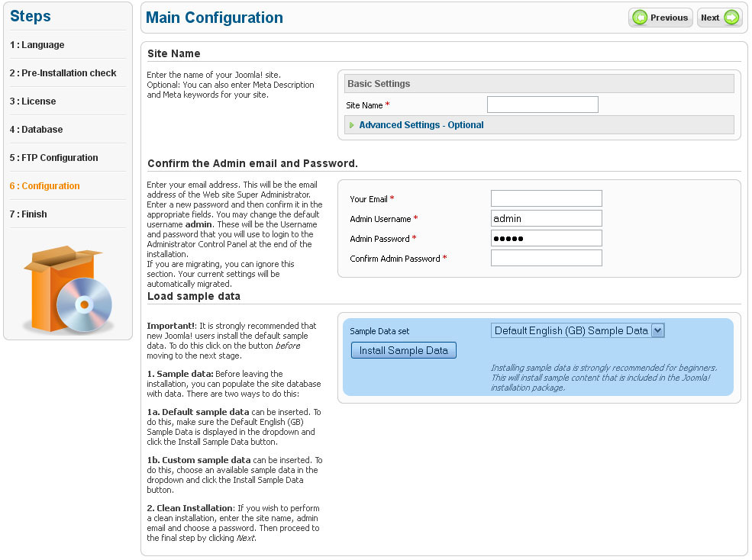Focus the Admin Username field
Image resolution: width=752 pixels, height=560 pixels.
pos(546,218)
